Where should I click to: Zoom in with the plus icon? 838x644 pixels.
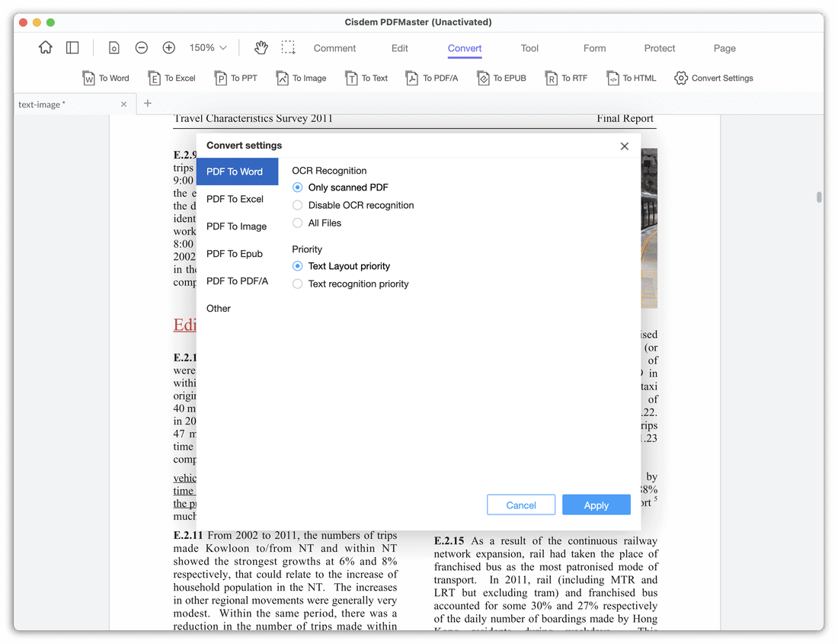click(x=169, y=47)
